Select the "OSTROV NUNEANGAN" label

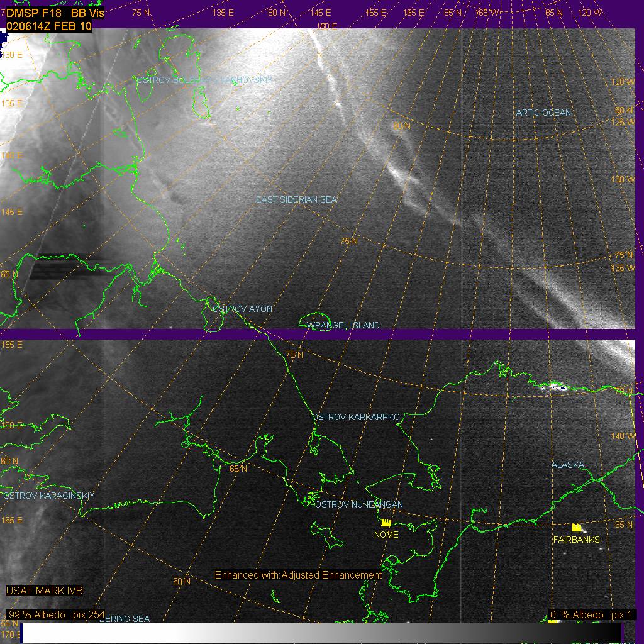tap(359, 504)
